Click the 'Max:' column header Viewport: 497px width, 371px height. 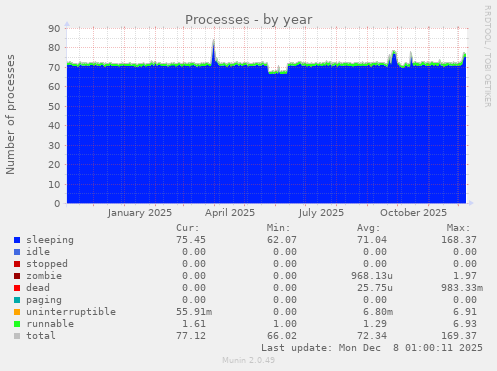click(x=459, y=228)
